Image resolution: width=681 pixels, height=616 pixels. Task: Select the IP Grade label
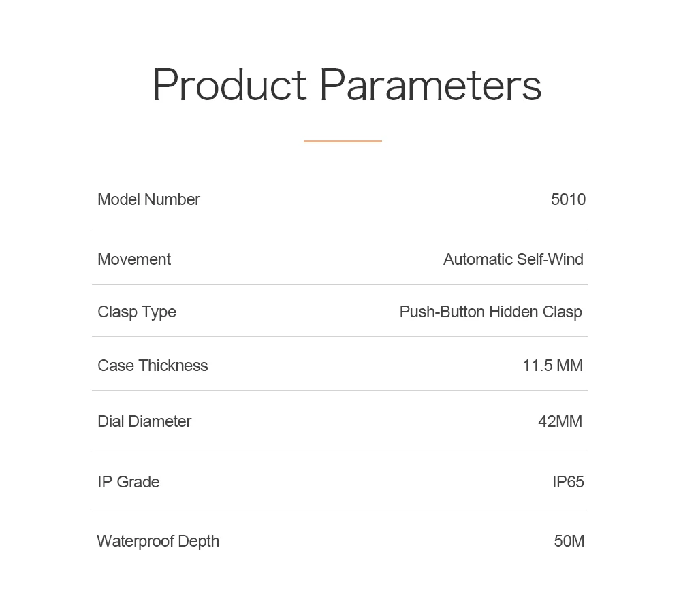[x=129, y=482]
